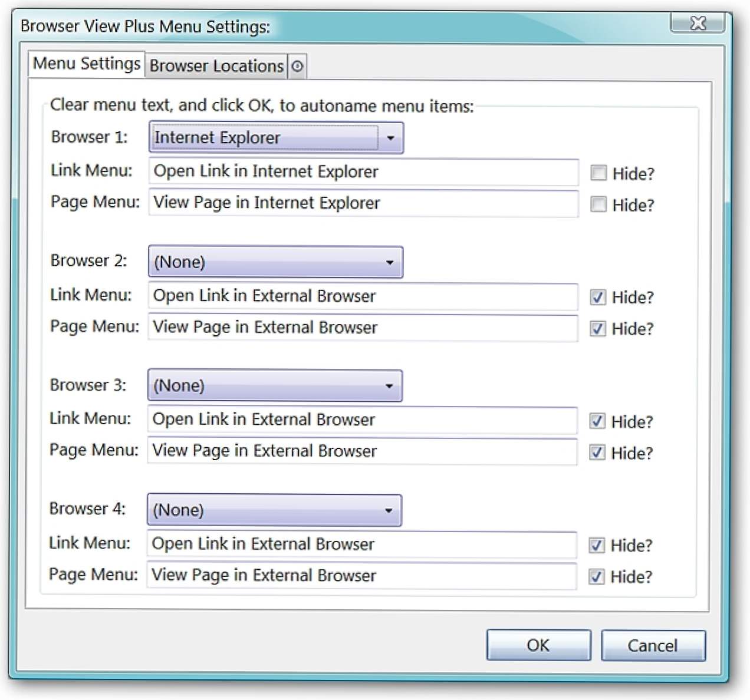The width and height of the screenshot is (750, 700).
Task: Click Browser 4 Page Menu text field
Action: tap(361, 576)
